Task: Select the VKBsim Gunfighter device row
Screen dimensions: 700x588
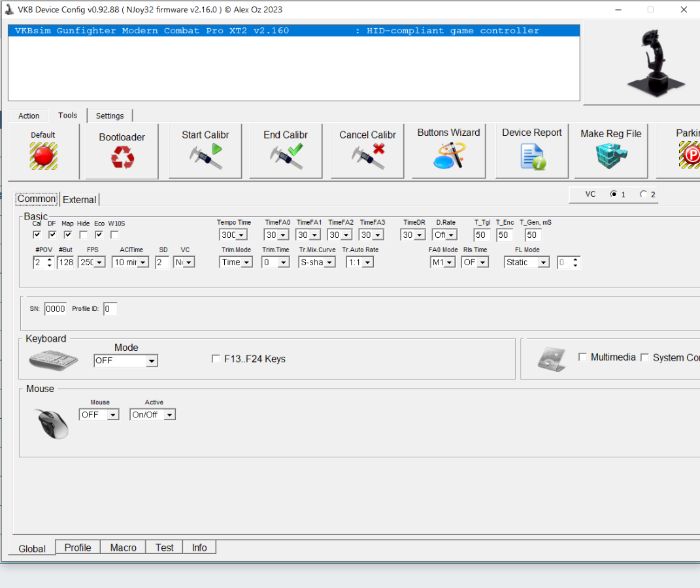Action: pyautogui.click(x=293, y=30)
